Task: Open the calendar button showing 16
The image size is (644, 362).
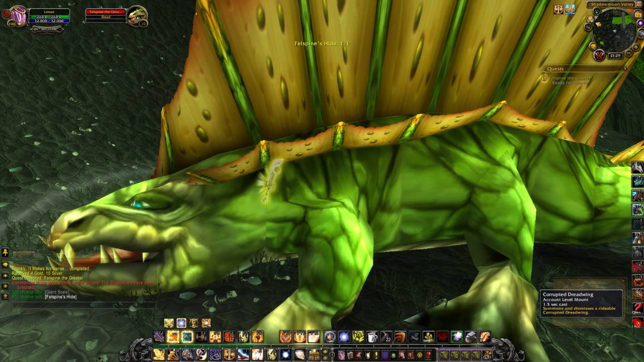Action: pos(638,15)
